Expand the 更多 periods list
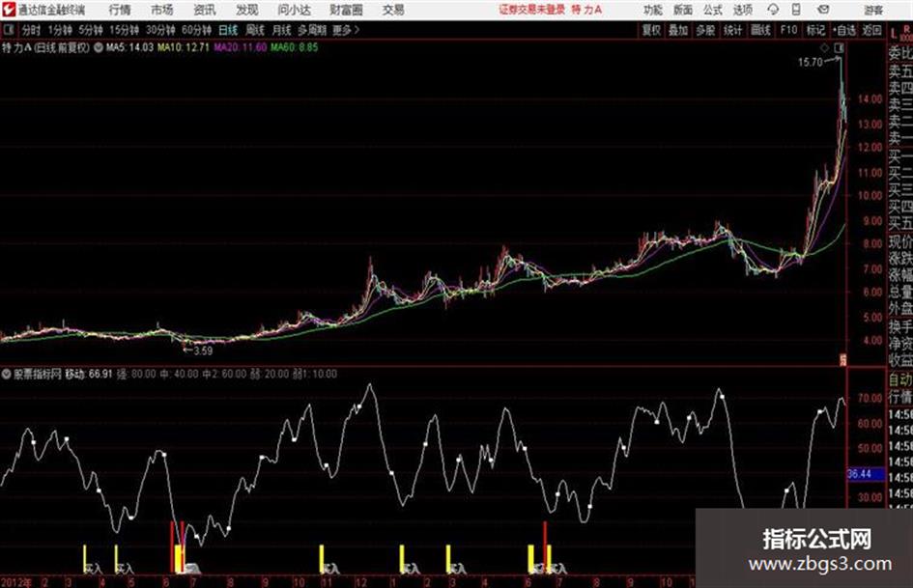 (x=346, y=30)
